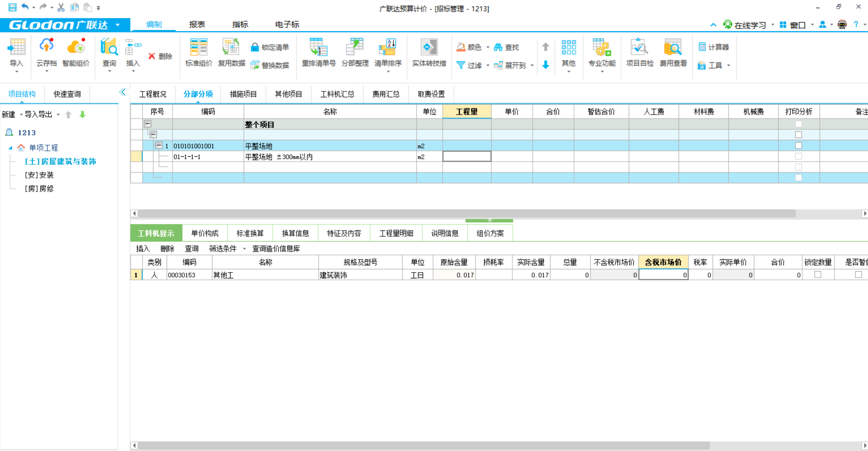Switch to the 报表 ribbon tab
The image size is (868, 451).
click(197, 24)
